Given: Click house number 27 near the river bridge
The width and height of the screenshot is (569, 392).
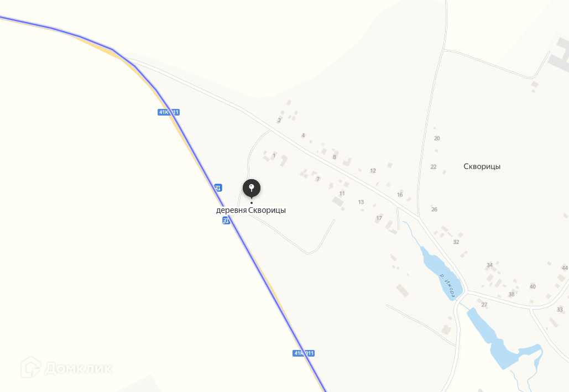Looking at the screenshot, I should pyautogui.click(x=484, y=305).
